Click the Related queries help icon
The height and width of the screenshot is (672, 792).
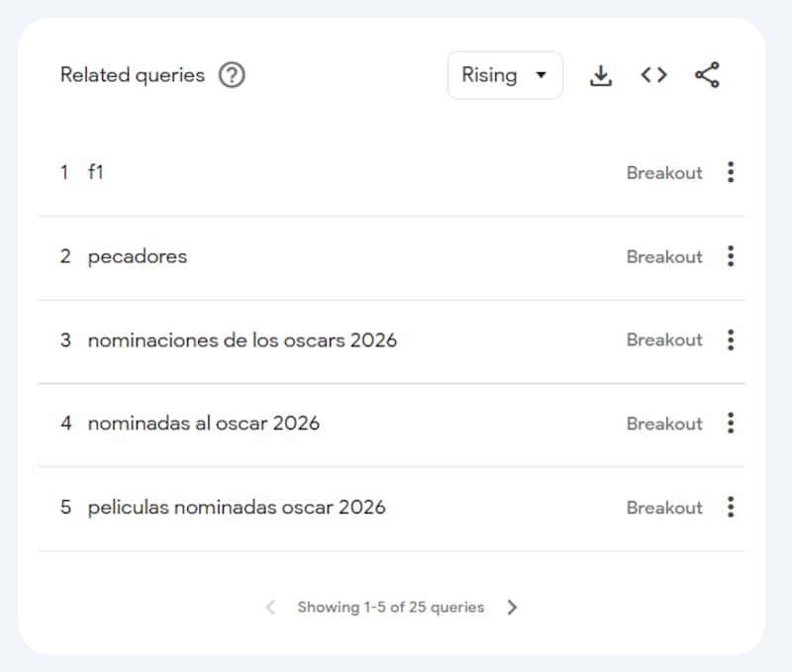[232, 75]
